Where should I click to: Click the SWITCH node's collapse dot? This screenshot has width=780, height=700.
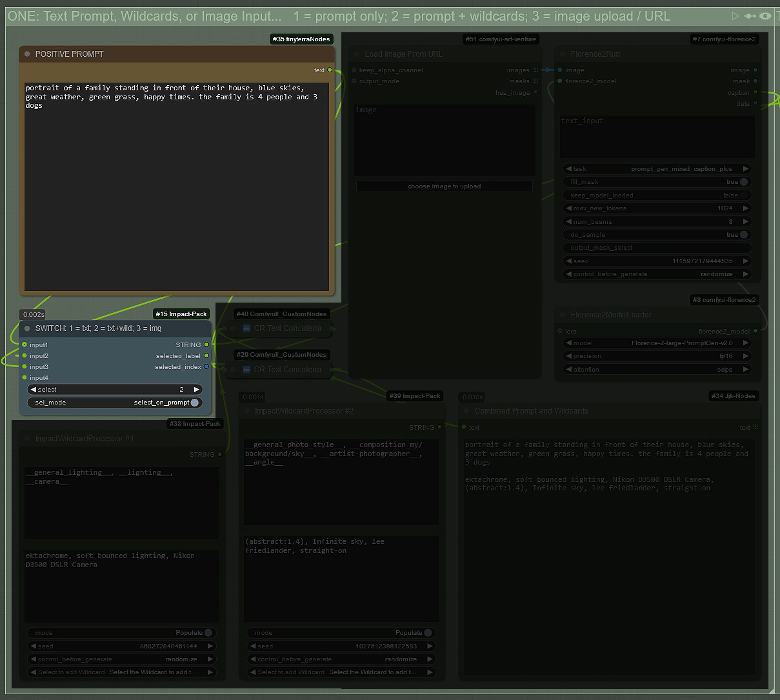(27, 328)
